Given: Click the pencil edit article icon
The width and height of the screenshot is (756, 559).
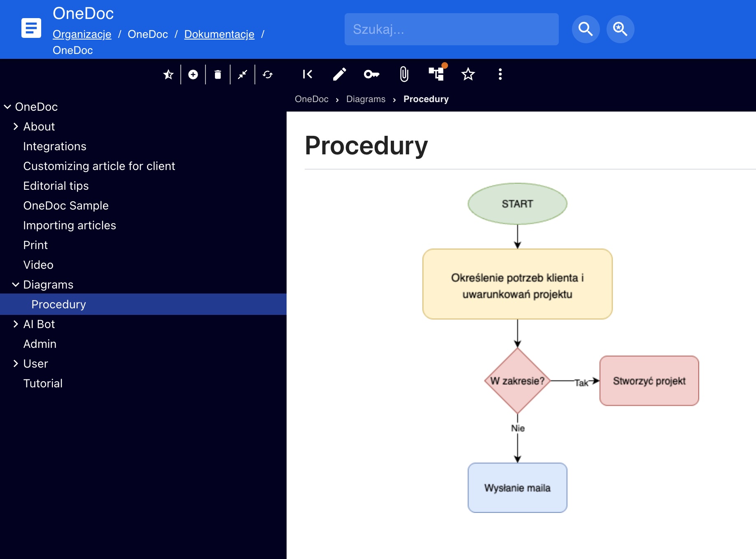Looking at the screenshot, I should click(x=339, y=75).
